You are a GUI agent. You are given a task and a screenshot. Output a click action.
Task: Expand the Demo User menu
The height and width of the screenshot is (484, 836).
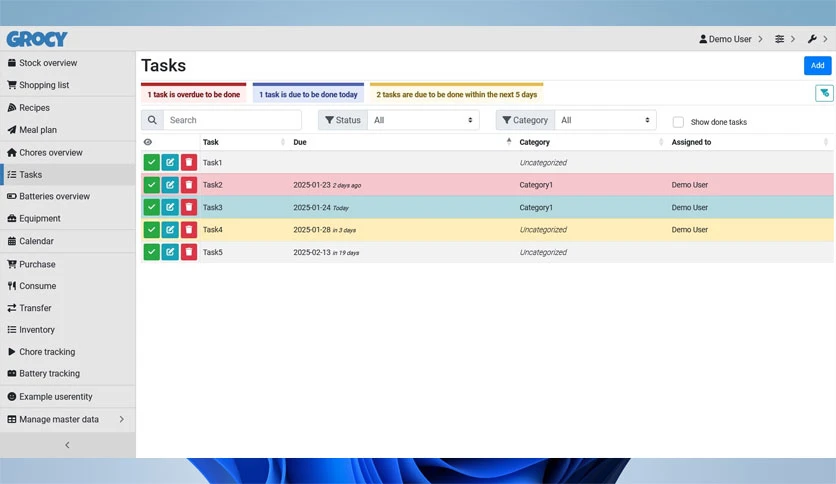click(730, 39)
